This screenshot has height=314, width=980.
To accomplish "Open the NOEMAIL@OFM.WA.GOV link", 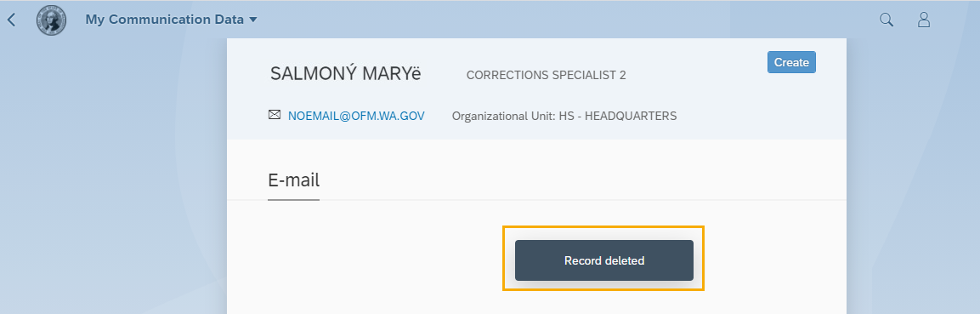I will pos(356,116).
